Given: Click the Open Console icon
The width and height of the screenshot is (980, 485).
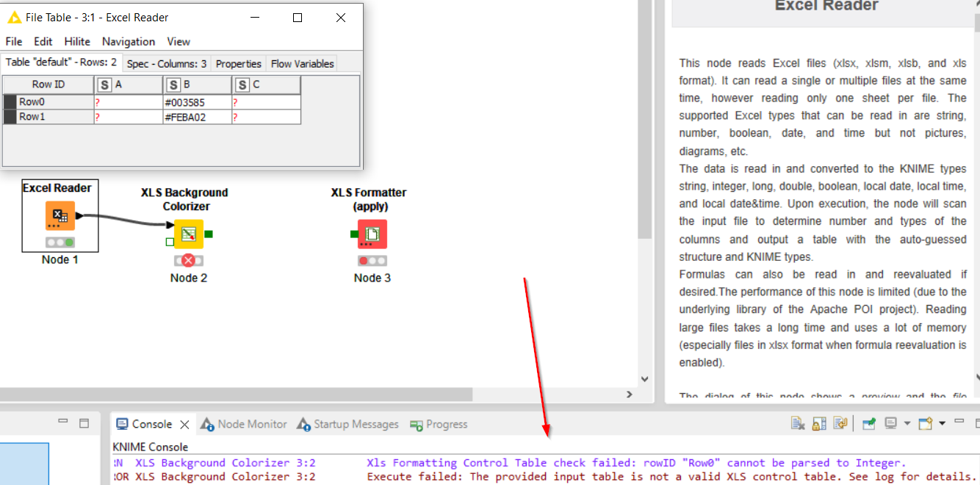Looking at the screenshot, I should [x=926, y=423].
